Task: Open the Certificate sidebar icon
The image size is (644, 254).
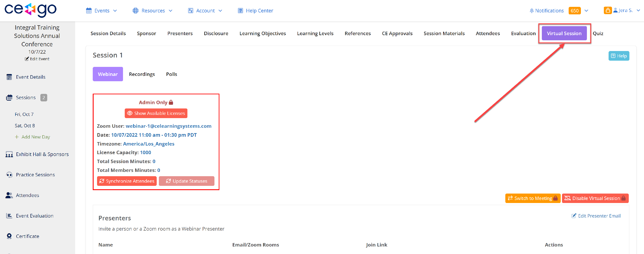Action: 9,236
